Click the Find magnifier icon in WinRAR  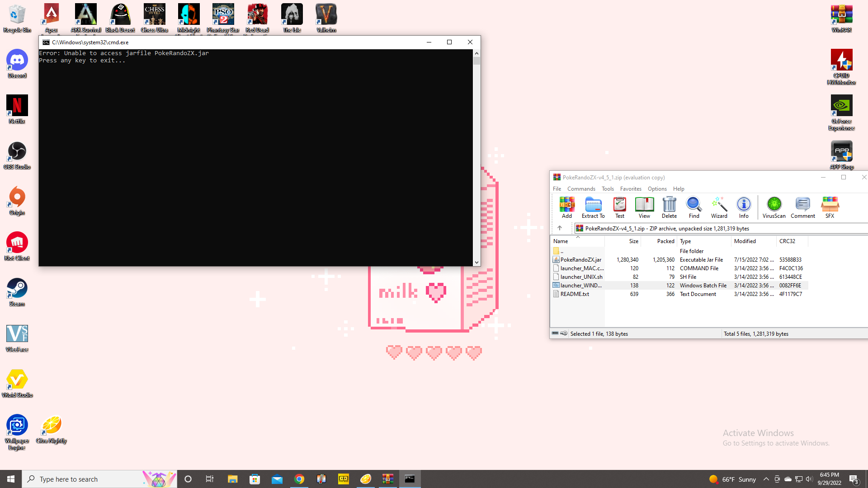694,207
